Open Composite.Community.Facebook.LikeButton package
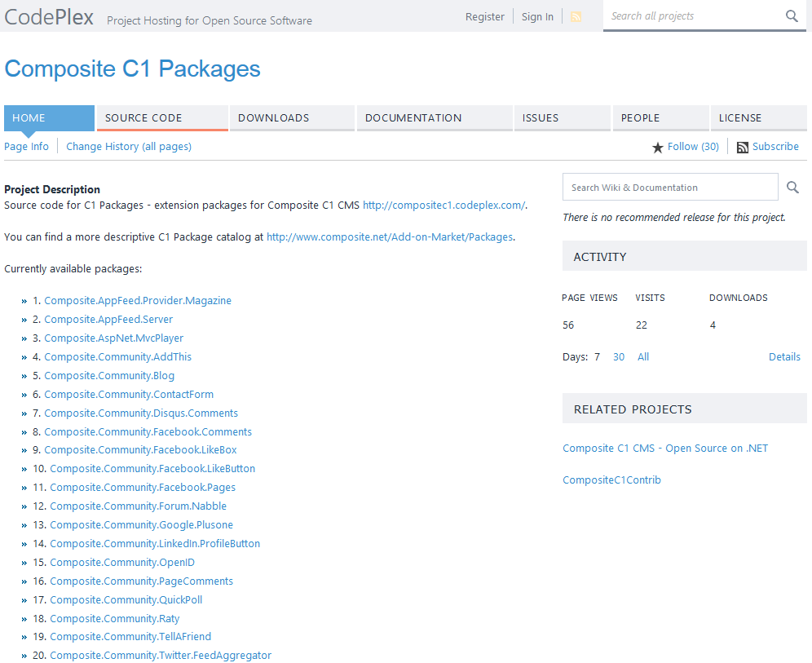The image size is (812, 663). (x=152, y=469)
